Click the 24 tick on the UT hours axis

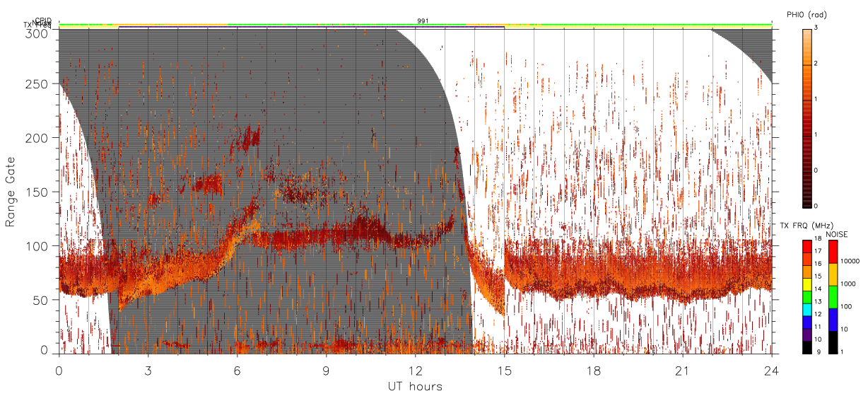click(x=771, y=370)
